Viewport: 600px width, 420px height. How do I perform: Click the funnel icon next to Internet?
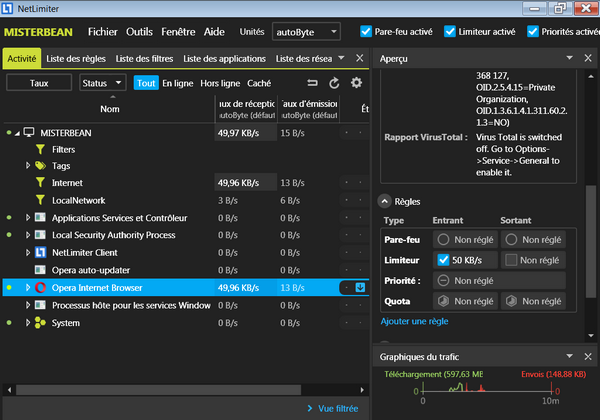pyautogui.click(x=40, y=182)
